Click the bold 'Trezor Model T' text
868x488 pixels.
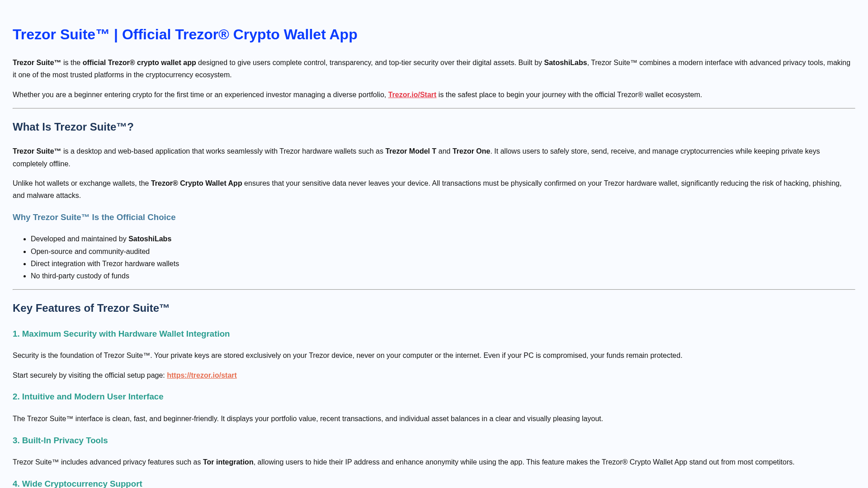[x=410, y=151]
